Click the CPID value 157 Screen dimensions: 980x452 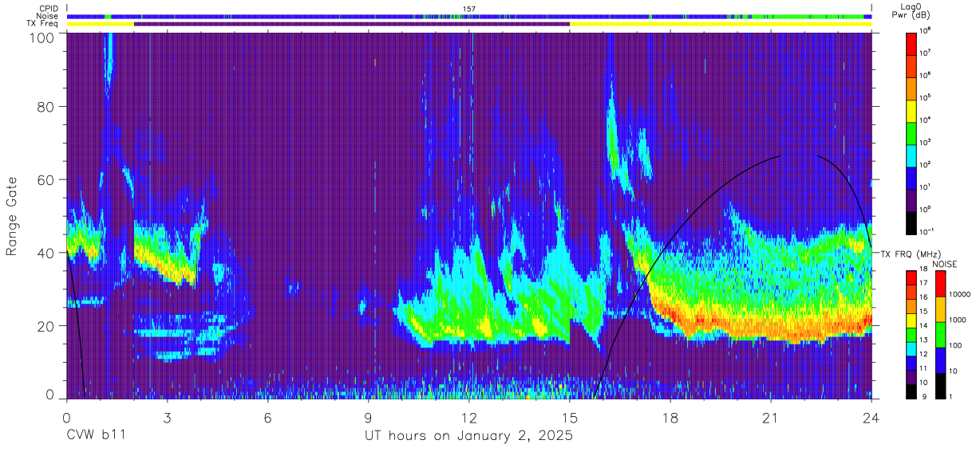[x=469, y=9]
